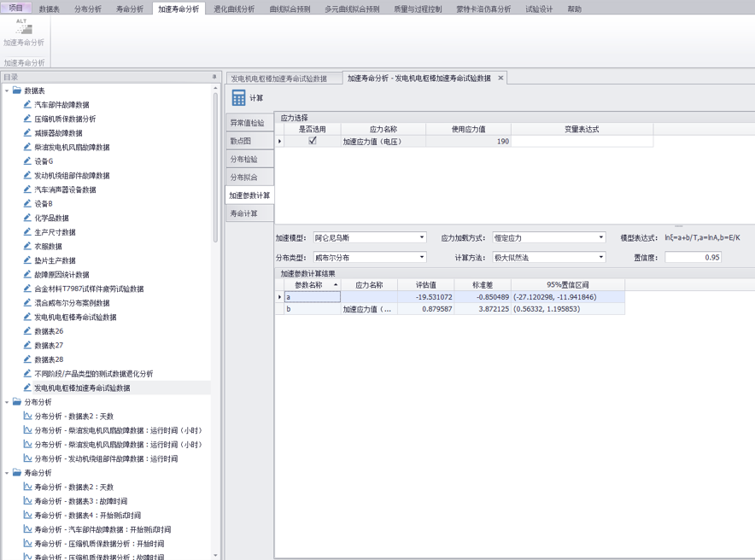This screenshot has height=560, width=755.
Task: Click the folder icon of 数据表 node
Action: 17,90
